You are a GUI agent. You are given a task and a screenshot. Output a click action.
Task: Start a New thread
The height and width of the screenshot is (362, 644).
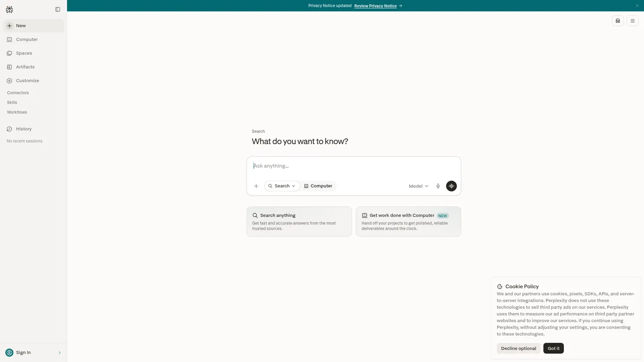coord(34,26)
